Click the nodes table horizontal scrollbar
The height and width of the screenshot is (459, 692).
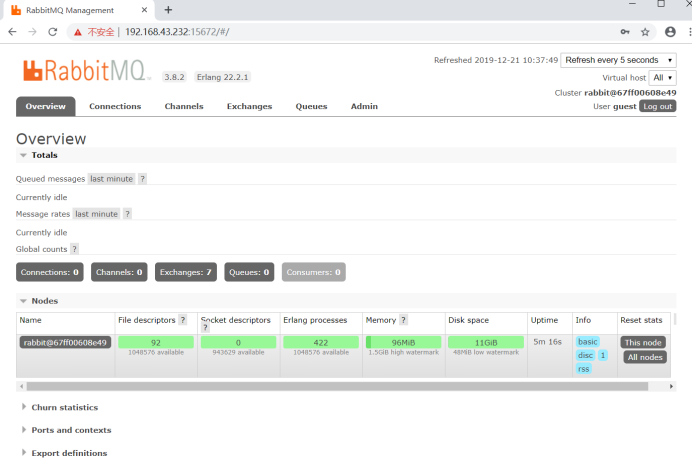pos(337,387)
